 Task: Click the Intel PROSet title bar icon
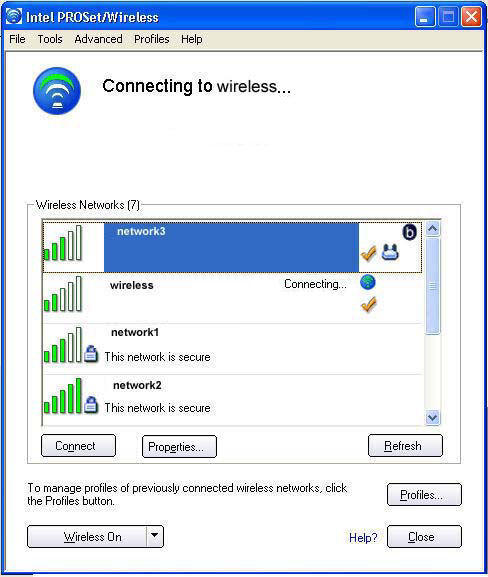(14, 17)
